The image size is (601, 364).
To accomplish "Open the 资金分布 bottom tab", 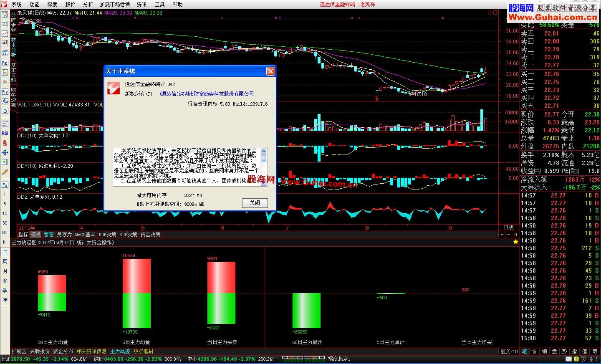I will pyautogui.click(x=63, y=351).
